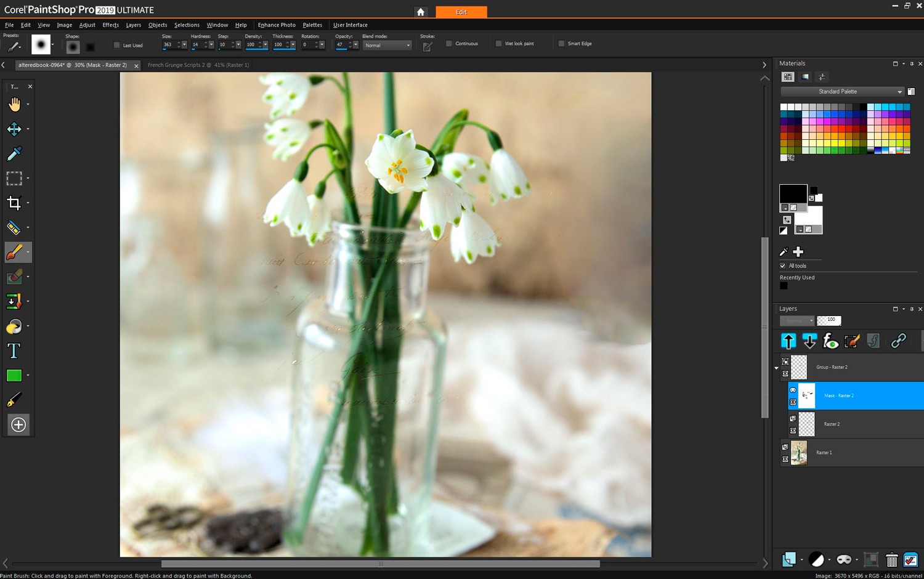Click the New Mask Layer icon

coord(845,559)
